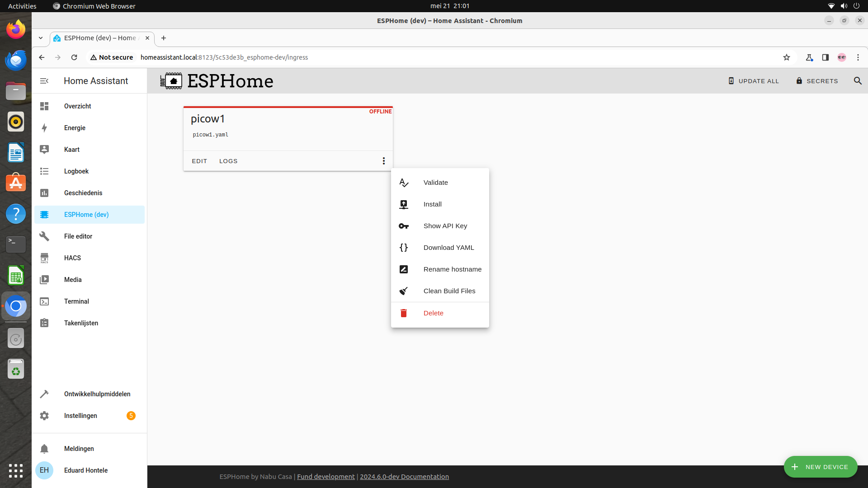The height and width of the screenshot is (488, 868).
Task: Open Ontwikkelhulpmiddelen hammer icon
Action: click(x=44, y=394)
